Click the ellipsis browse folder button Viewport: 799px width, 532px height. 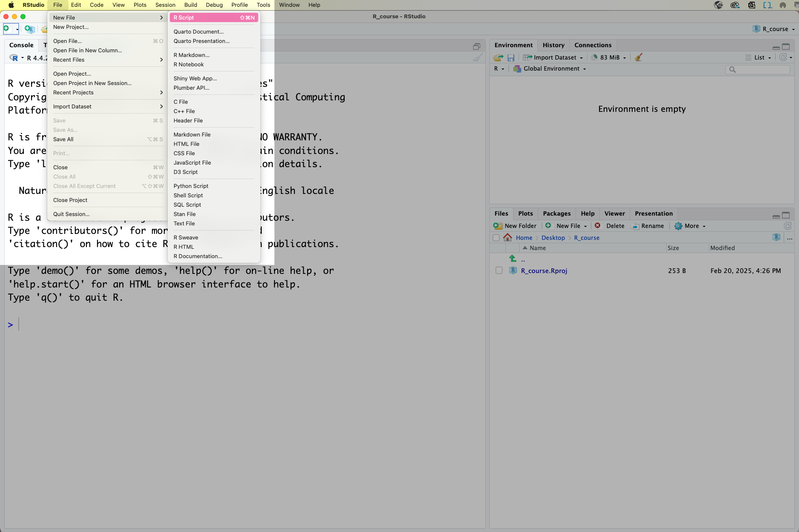[790, 238]
